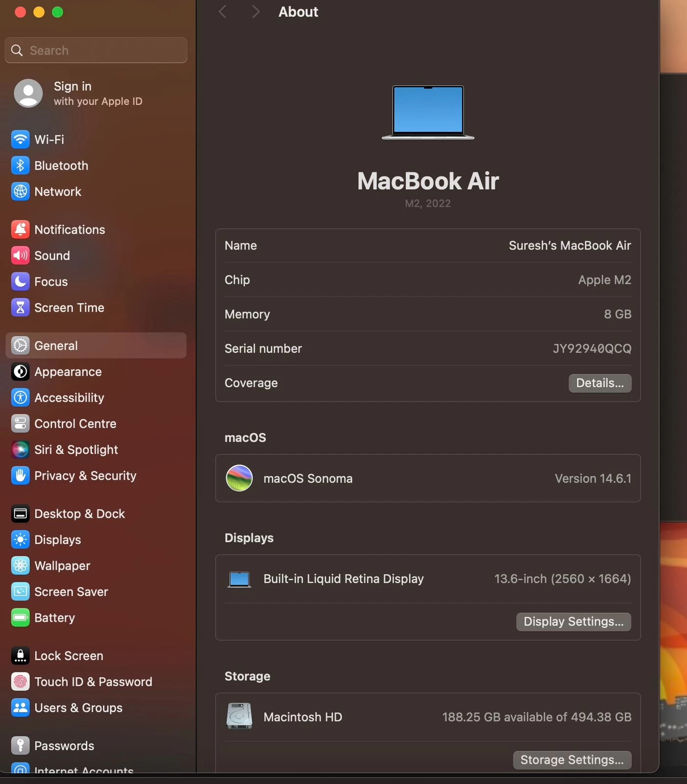Click the red close window button
687x784 pixels.
20,12
